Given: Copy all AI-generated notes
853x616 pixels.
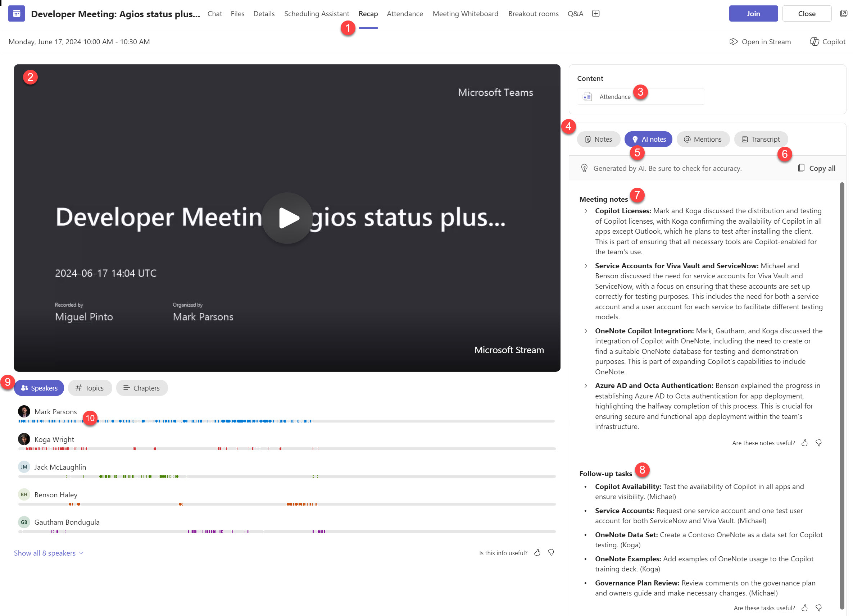Looking at the screenshot, I should (x=816, y=168).
